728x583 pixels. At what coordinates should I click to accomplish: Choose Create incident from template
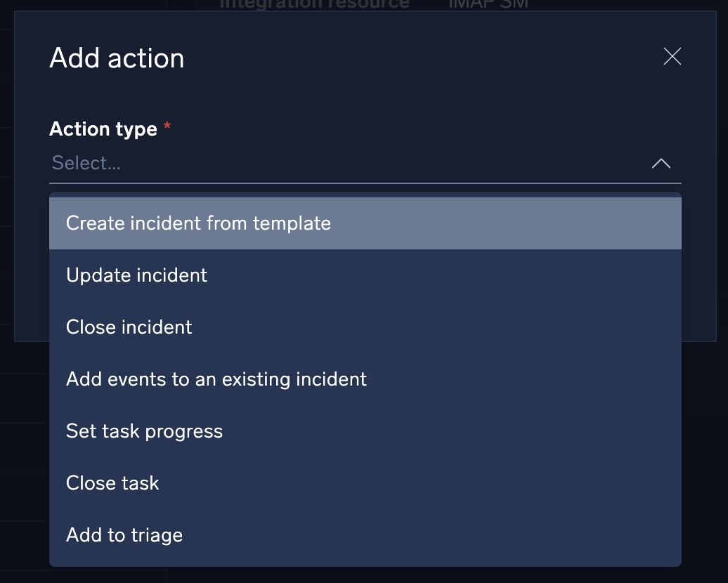(x=198, y=223)
